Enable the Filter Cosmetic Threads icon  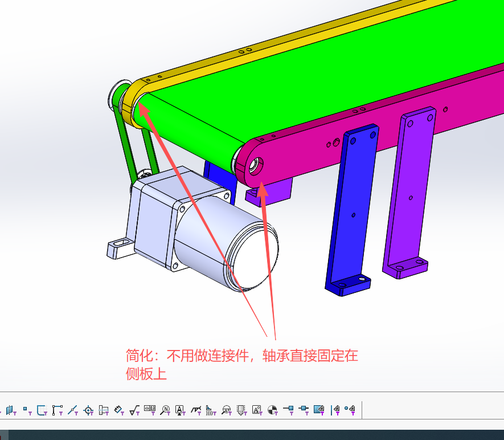coord(241,410)
